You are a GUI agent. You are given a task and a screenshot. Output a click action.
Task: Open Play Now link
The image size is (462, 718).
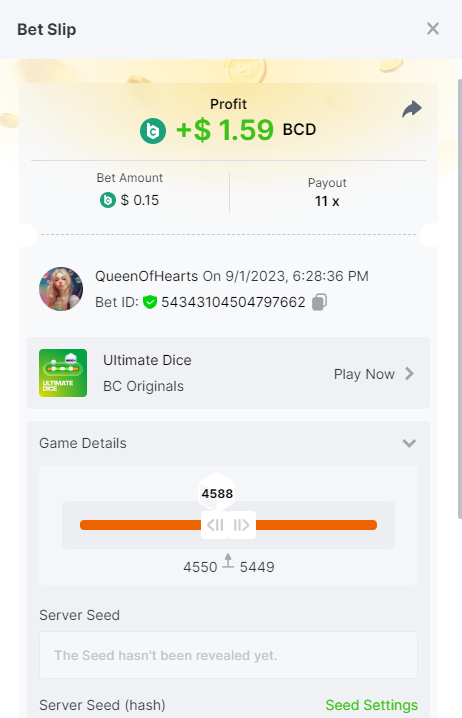pyautogui.click(x=364, y=374)
